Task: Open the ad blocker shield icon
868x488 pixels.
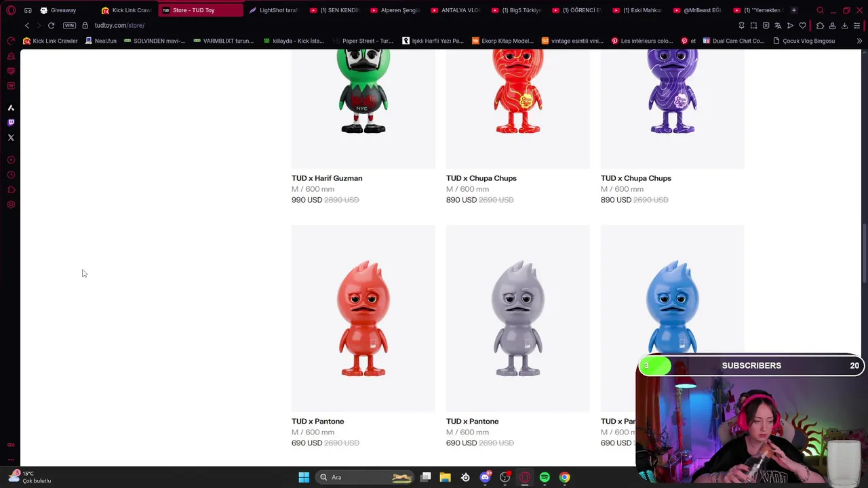Action: (766, 26)
